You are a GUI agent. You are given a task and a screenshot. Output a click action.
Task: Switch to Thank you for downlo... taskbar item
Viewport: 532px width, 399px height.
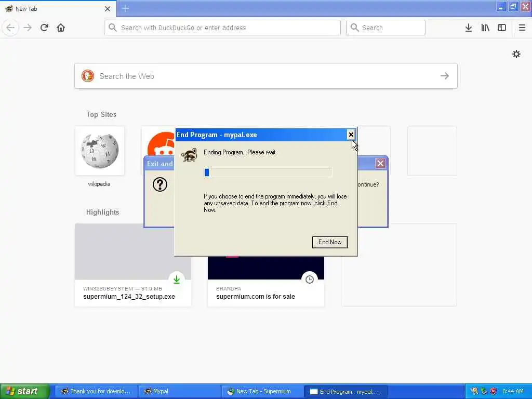pos(96,391)
